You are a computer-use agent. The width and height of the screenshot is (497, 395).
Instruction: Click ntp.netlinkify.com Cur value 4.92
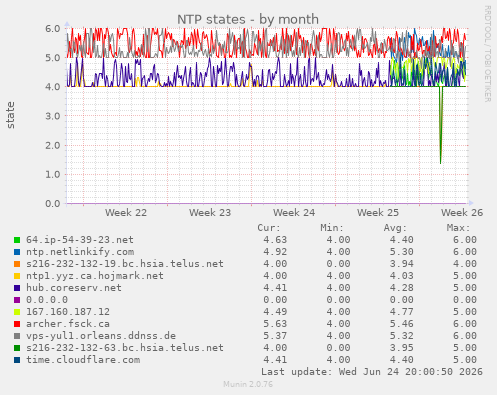(275, 252)
